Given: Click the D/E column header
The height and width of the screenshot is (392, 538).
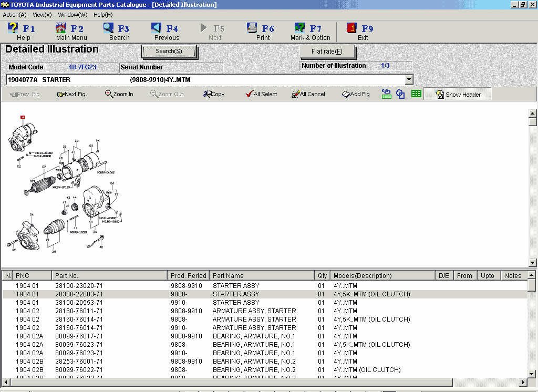Looking at the screenshot, I should [444, 276].
